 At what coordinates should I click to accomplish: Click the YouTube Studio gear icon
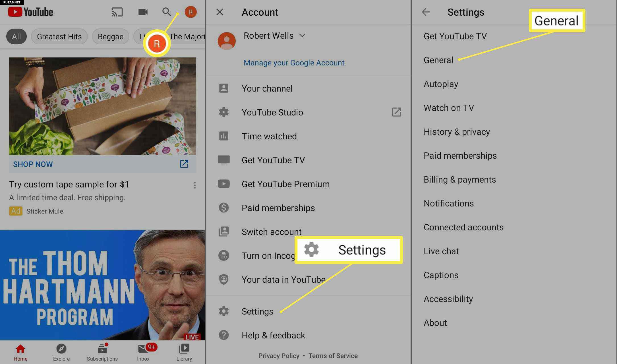[224, 112]
